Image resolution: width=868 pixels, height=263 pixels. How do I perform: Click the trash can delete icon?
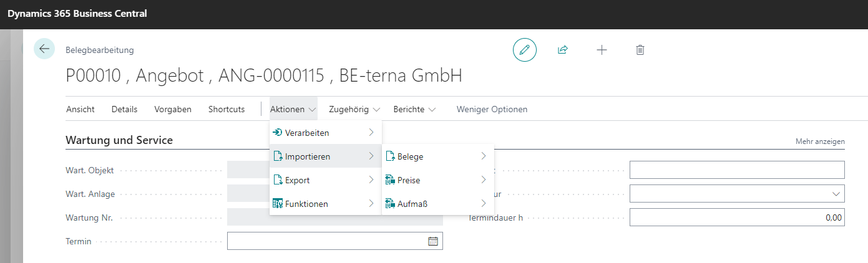(x=640, y=50)
